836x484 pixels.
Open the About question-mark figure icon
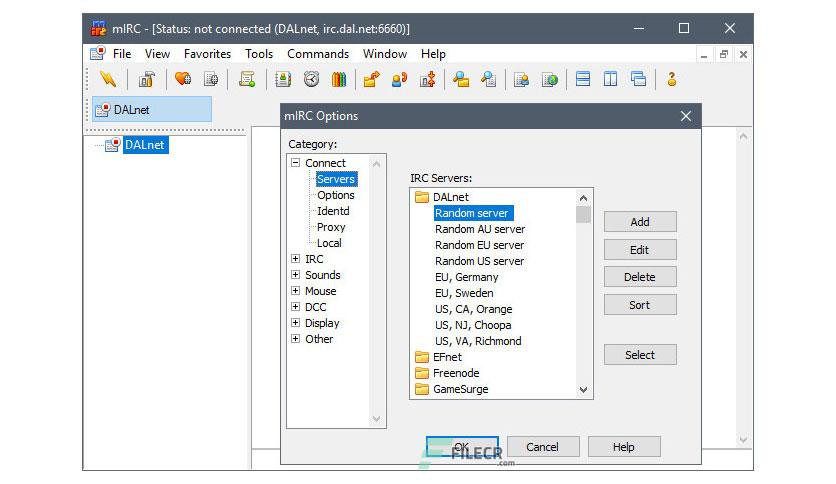[672, 79]
